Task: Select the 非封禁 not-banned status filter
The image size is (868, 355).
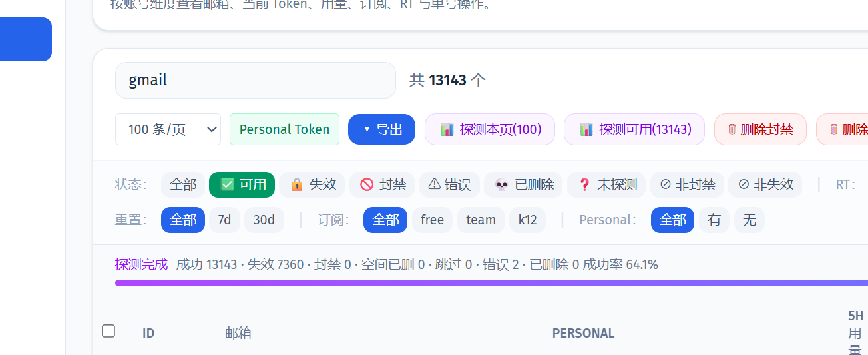Action: [x=688, y=184]
